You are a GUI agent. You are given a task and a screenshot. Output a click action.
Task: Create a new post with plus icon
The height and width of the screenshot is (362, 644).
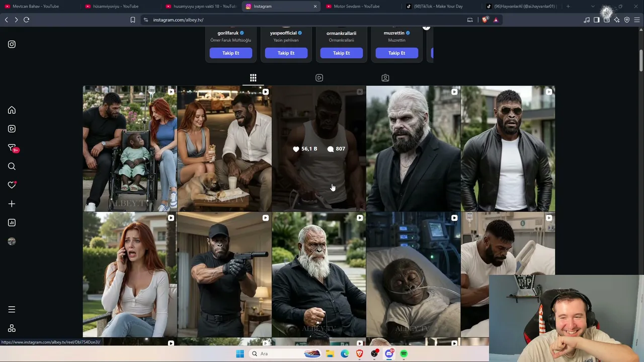click(12, 204)
